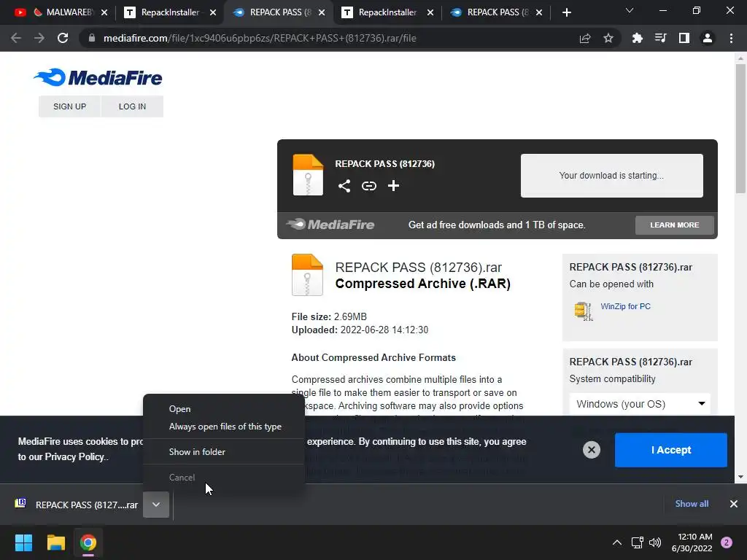The image size is (747, 560).
Task: Choose Open from the download menu
Action: tap(179, 408)
